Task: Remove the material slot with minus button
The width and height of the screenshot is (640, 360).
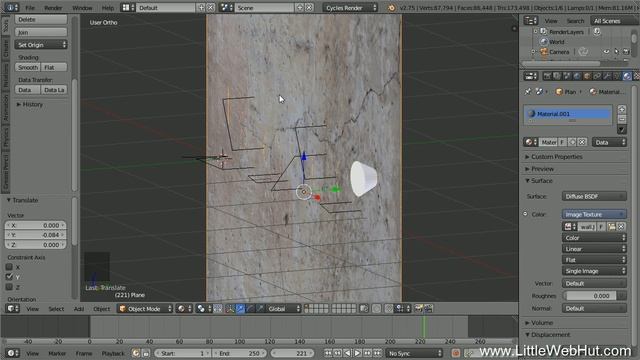Action: tap(622, 119)
